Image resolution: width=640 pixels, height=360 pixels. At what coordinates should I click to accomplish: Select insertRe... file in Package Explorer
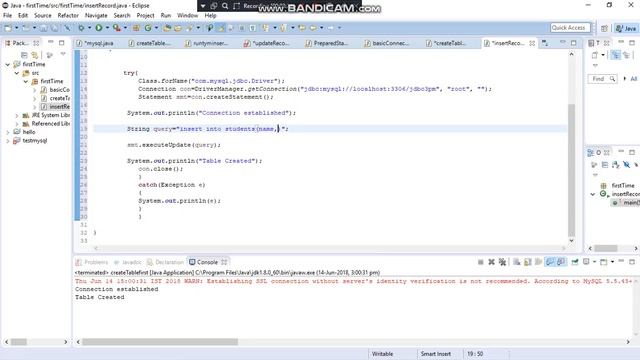pyautogui.click(x=55, y=107)
